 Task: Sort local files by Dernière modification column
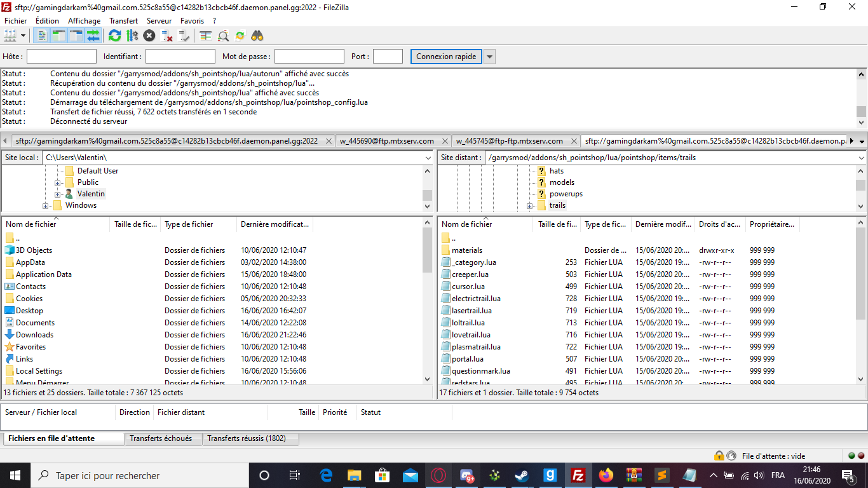[x=275, y=224]
